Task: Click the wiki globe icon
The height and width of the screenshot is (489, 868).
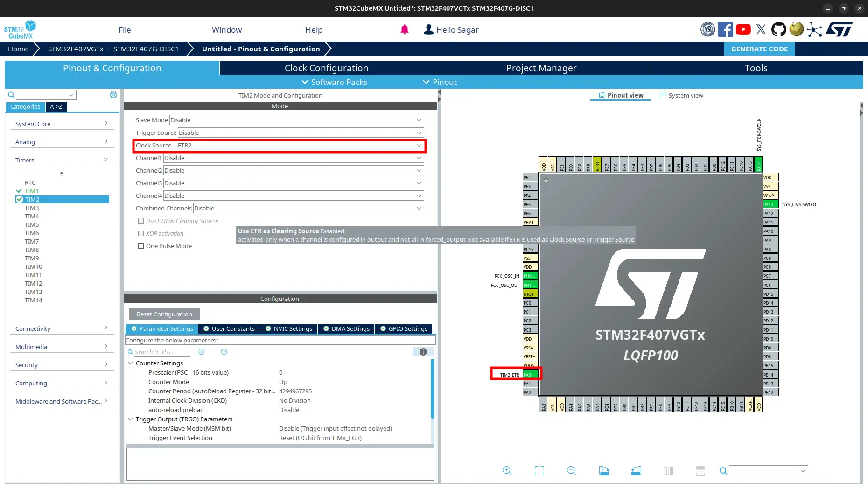Action: pyautogui.click(x=797, y=29)
